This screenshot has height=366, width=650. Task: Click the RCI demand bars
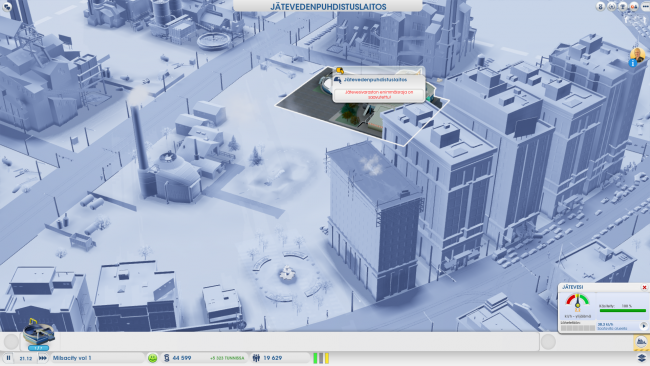pos(321,358)
